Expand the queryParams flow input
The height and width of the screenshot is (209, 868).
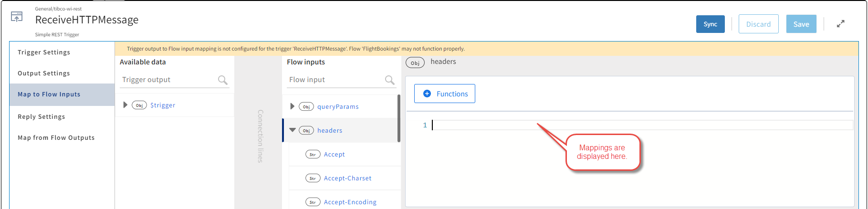click(292, 106)
